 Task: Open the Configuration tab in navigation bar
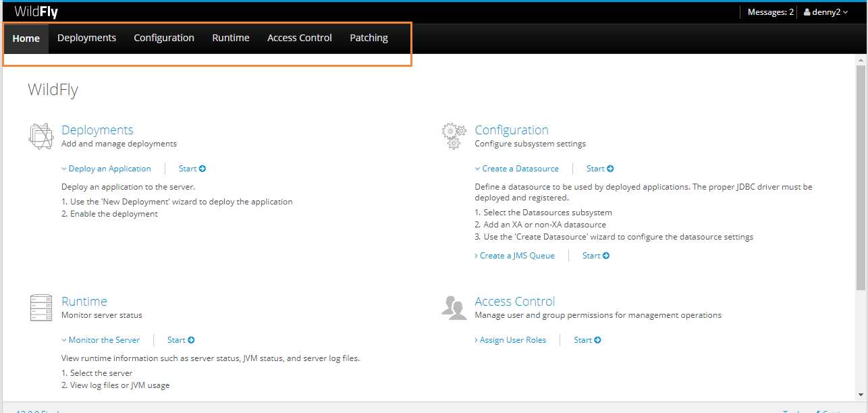click(x=164, y=38)
